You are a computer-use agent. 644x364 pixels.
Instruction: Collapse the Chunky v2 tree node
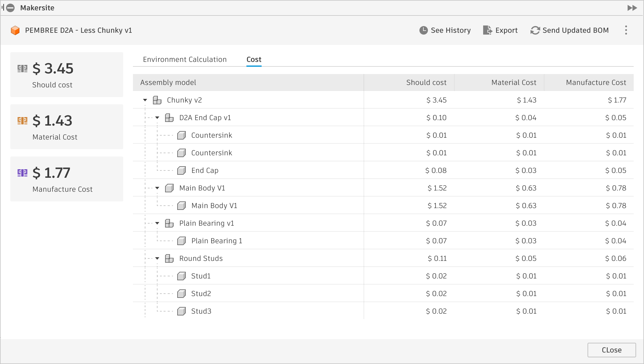pos(145,100)
